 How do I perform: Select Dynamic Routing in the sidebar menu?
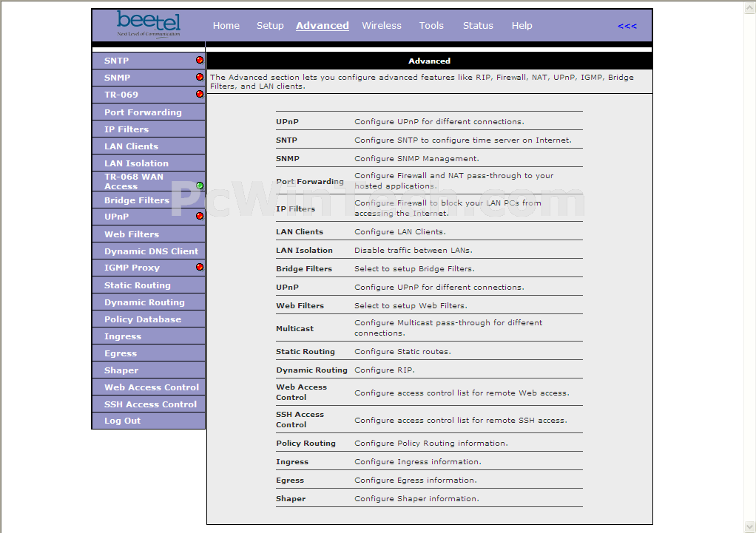(144, 302)
